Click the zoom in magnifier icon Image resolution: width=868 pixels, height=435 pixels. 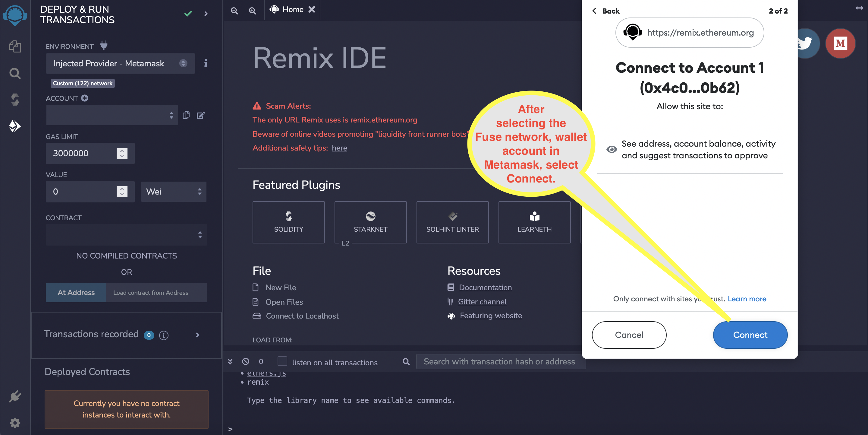click(252, 11)
